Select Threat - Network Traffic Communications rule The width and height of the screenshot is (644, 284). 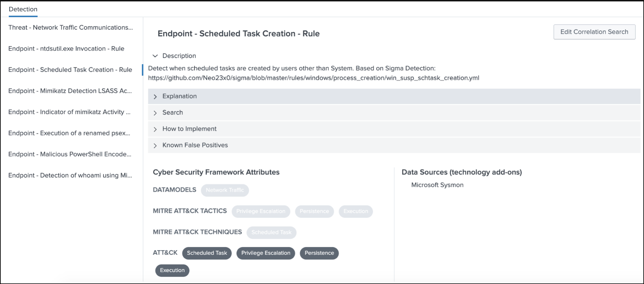click(x=71, y=28)
